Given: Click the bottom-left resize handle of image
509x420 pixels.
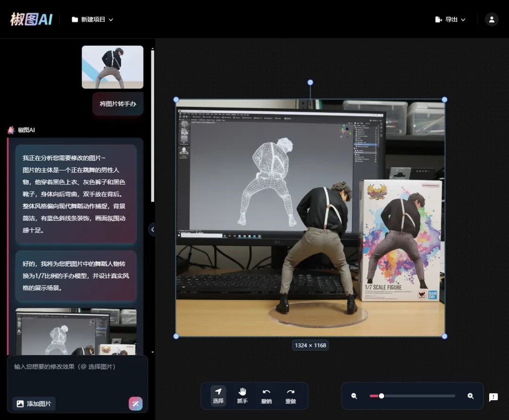Looking at the screenshot, I should coord(176,336).
